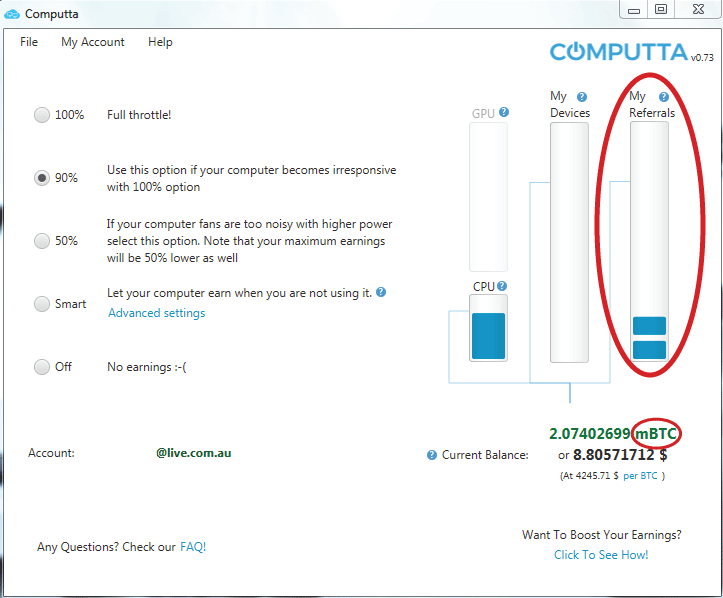Click the help icon next to CPU
723x598 pixels.
click(502, 286)
